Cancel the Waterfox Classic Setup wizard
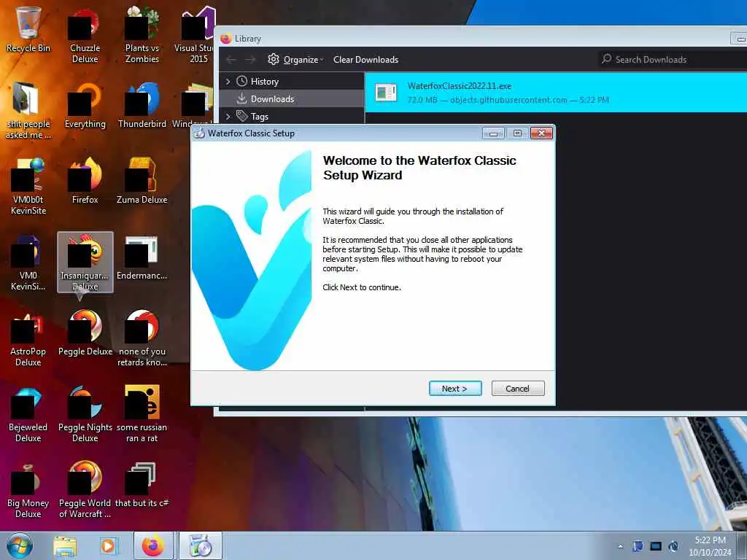 pos(518,389)
